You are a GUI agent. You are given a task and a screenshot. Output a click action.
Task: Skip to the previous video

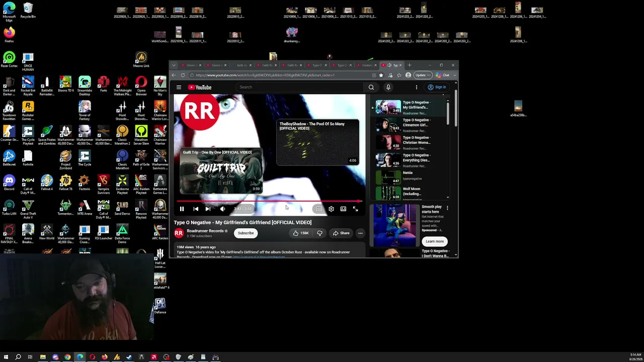click(196, 209)
